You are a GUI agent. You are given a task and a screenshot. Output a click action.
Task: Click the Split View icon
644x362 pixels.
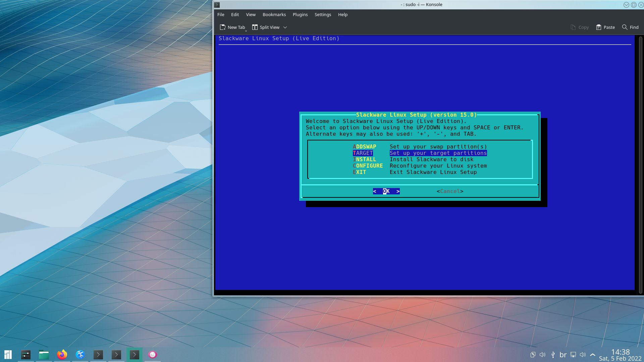pyautogui.click(x=255, y=27)
